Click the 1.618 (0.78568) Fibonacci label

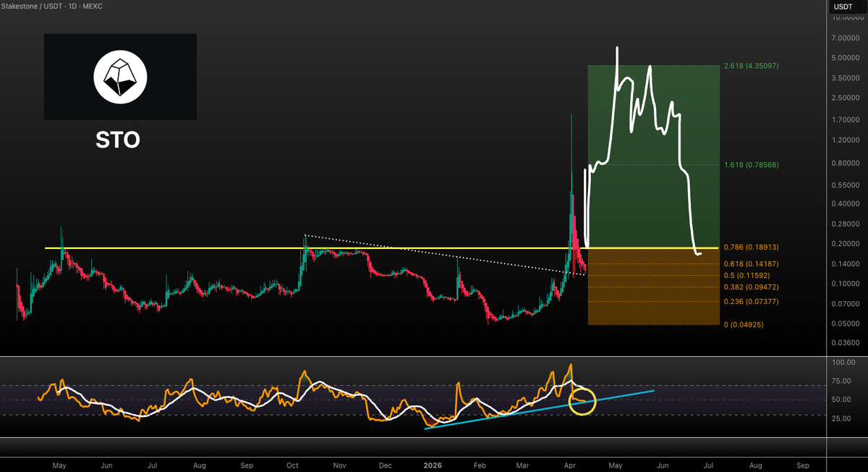(x=752, y=165)
